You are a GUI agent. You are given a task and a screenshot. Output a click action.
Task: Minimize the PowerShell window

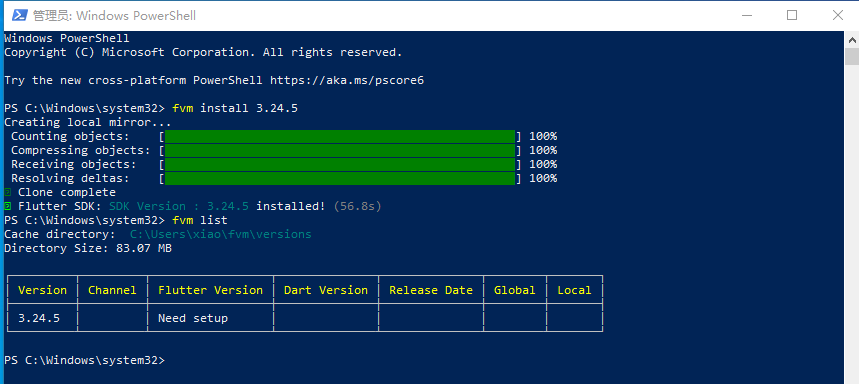coord(746,15)
